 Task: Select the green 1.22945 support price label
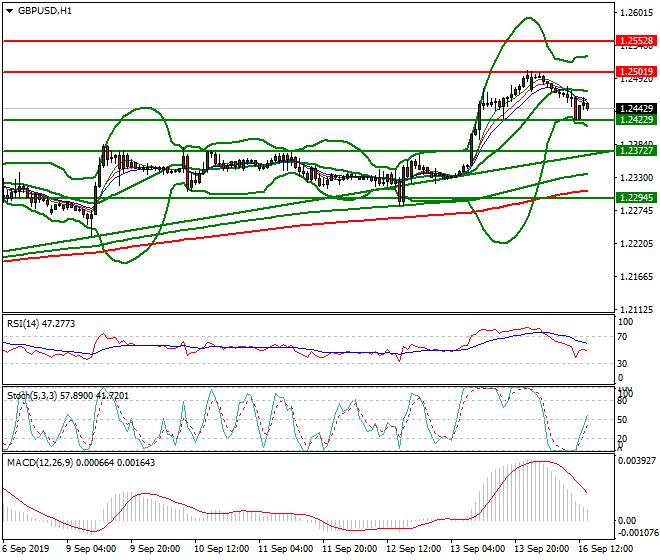636,197
